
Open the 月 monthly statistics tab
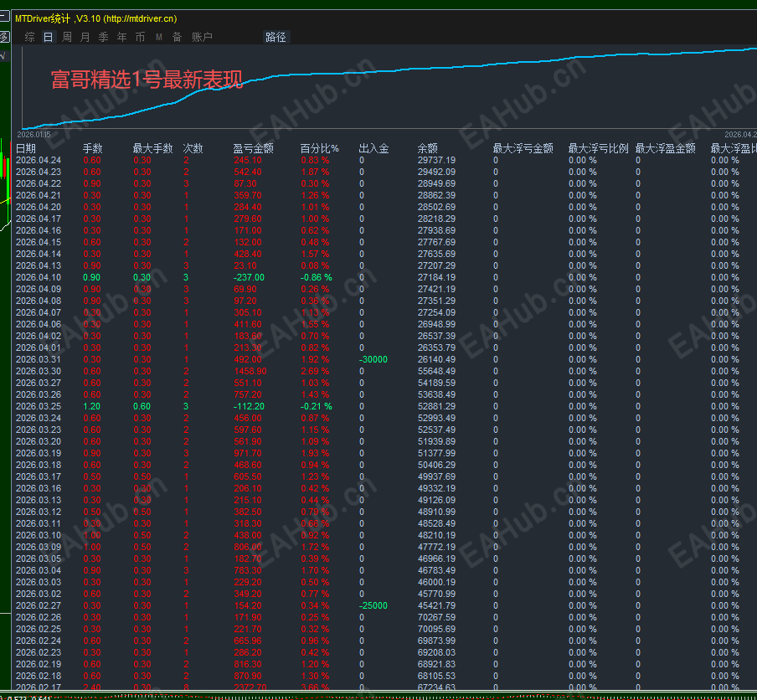coord(85,37)
